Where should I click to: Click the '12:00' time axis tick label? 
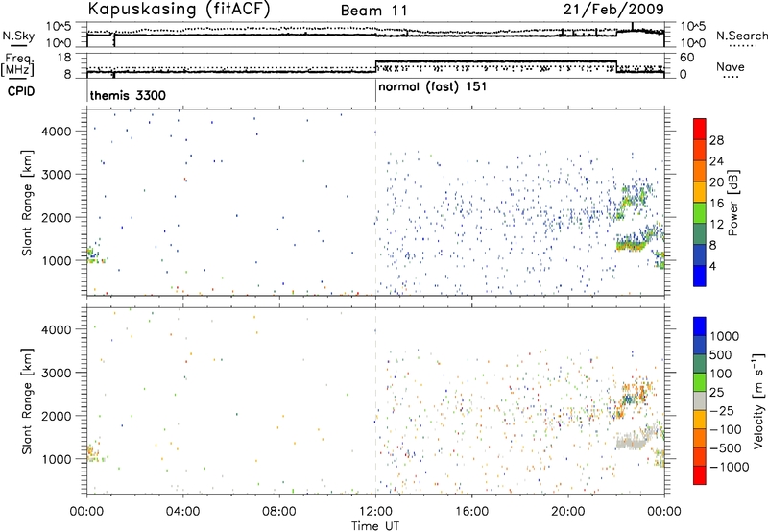[x=375, y=512]
